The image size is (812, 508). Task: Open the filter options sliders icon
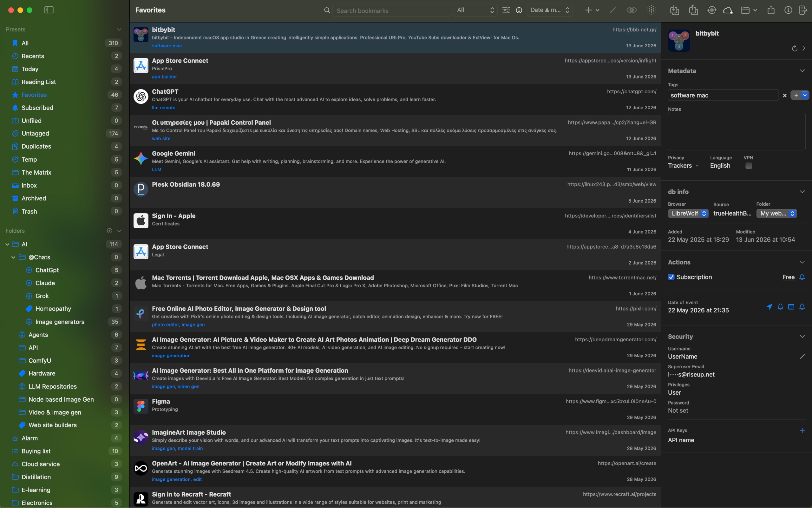[506, 10]
